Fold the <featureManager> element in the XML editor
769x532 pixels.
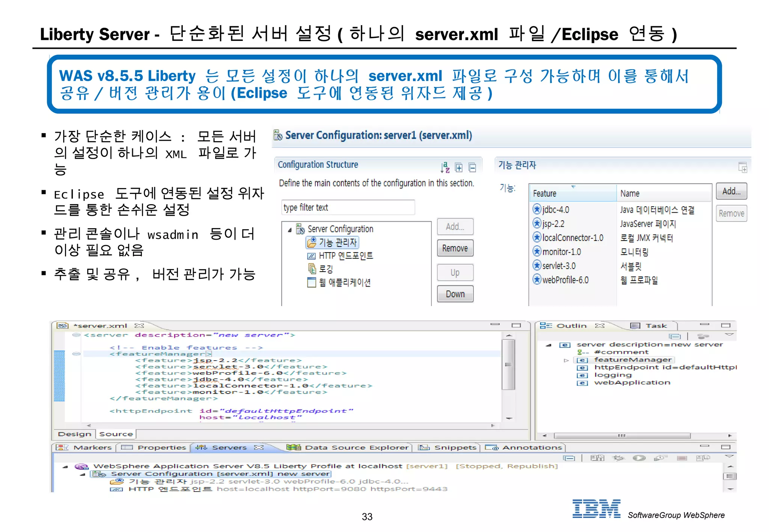coord(76,354)
